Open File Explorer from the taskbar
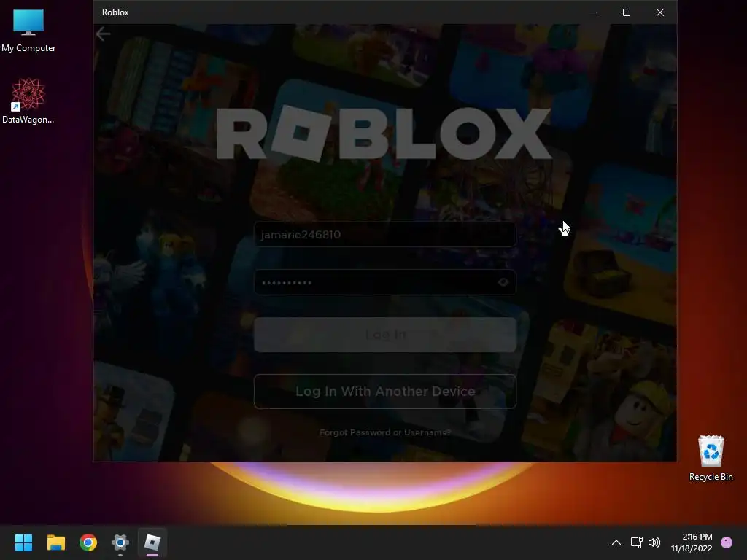747x560 pixels. (x=55, y=542)
